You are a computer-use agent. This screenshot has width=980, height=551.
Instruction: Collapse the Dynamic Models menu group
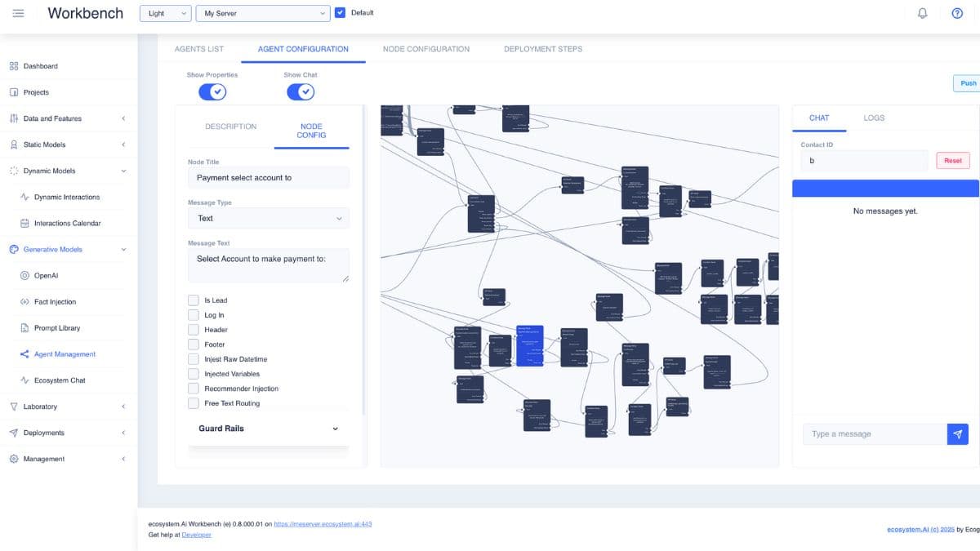(x=123, y=171)
